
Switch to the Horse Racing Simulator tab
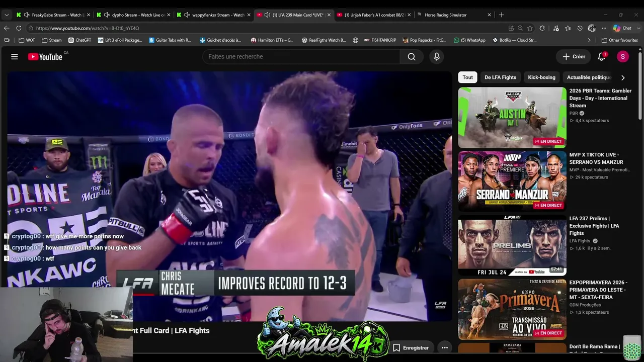(x=454, y=15)
